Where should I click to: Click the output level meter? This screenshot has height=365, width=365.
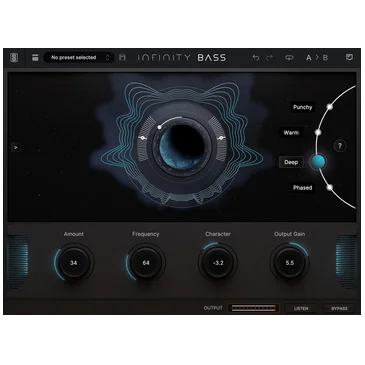coord(254,308)
